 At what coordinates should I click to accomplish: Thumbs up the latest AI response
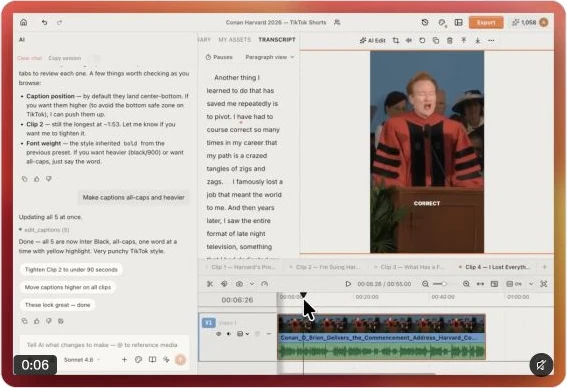37,321
